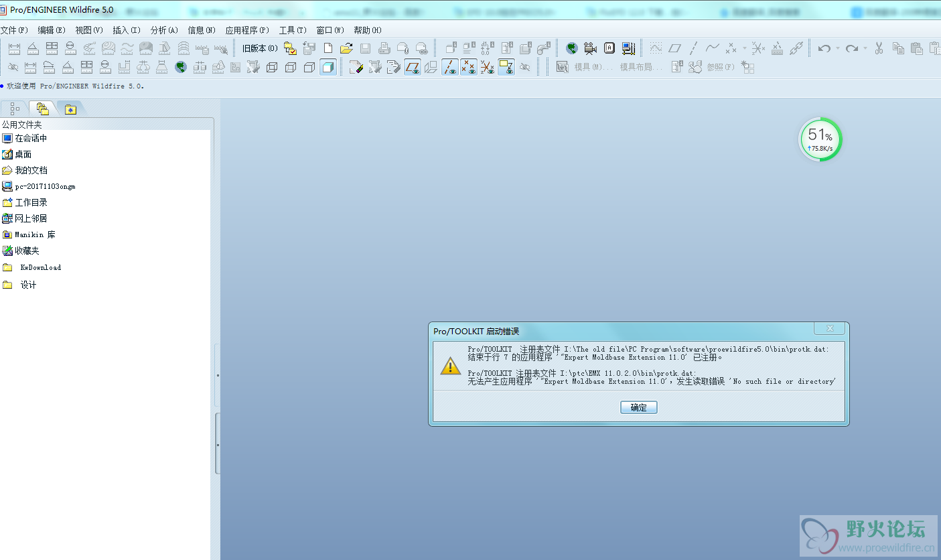Image resolution: width=941 pixels, height=560 pixels.
Task: Select the datum axis dashed-line tool
Action: 693,48
